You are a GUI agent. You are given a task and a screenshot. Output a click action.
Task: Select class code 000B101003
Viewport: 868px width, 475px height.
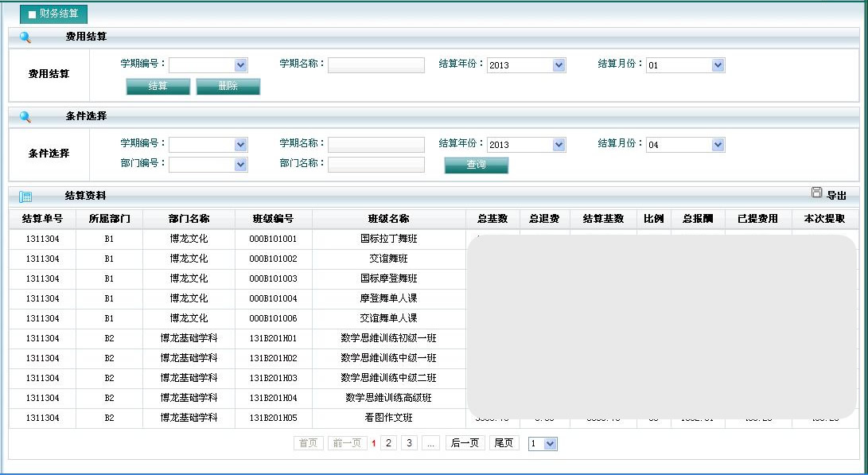tap(273, 279)
